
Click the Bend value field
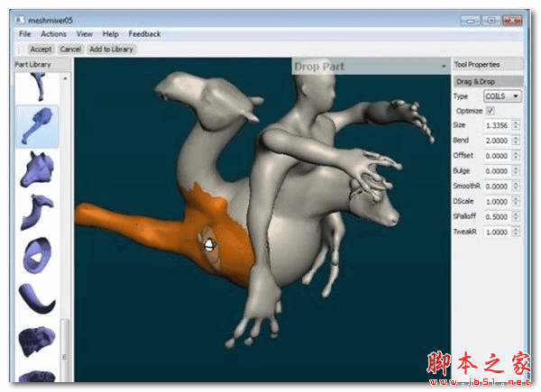[x=497, y=141]
